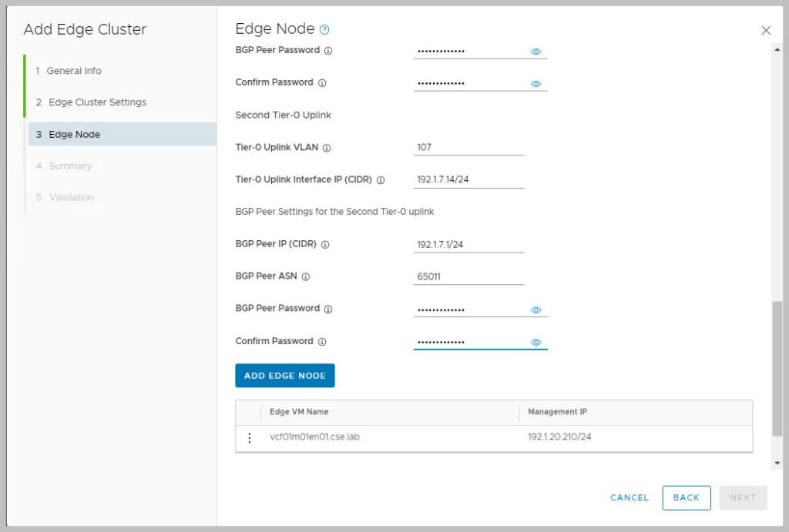Screen dimensions: 789x532
Task: Open Edge Cluster Settings step
Action: coord(97,102)
